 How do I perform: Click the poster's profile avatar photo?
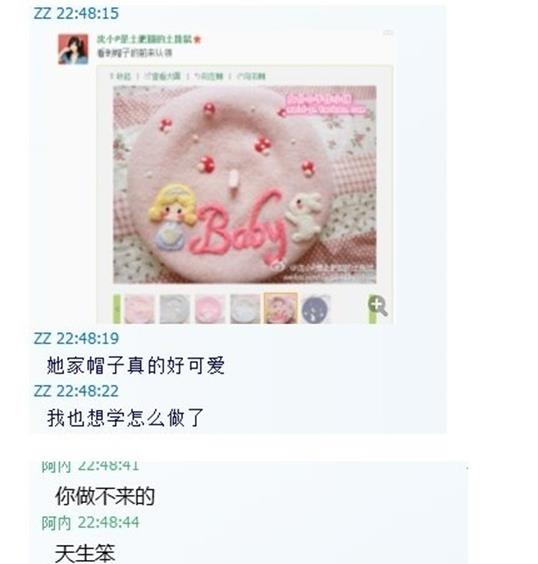[x=73, y=49]
